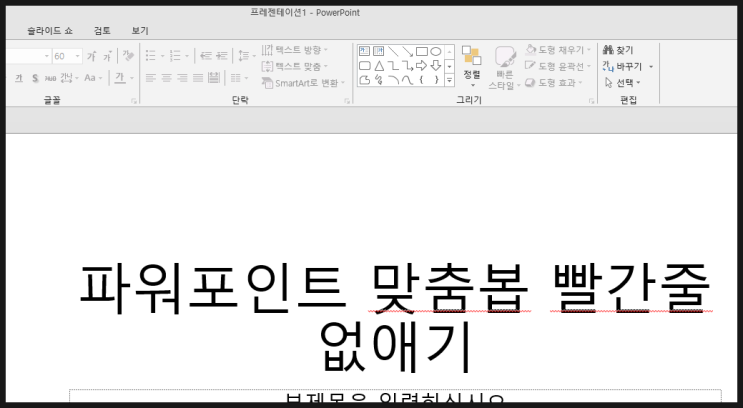
Task: Select the scribble shape tool
Action: tap(379, 80)
